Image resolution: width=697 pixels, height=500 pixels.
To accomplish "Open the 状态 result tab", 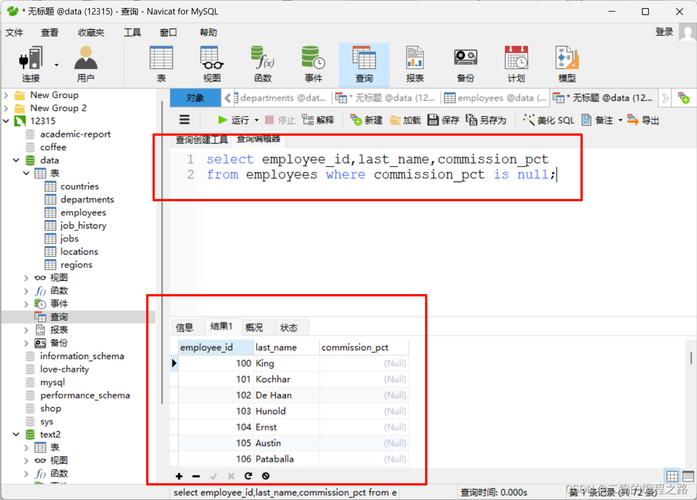I will coord(289,328).
